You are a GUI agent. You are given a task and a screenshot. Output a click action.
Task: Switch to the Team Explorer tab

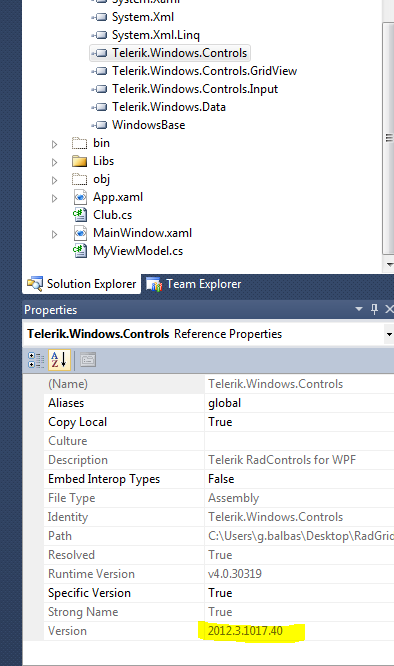coord(194,284)
